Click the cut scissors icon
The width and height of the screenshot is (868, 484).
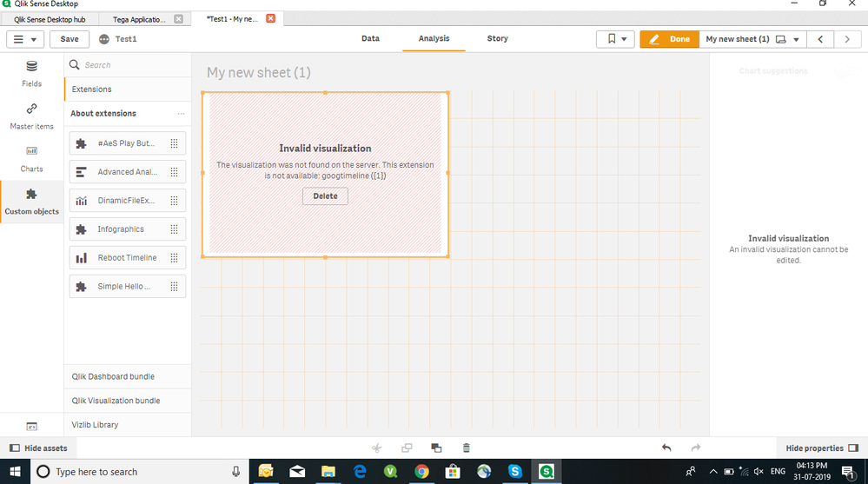point(377,448)
